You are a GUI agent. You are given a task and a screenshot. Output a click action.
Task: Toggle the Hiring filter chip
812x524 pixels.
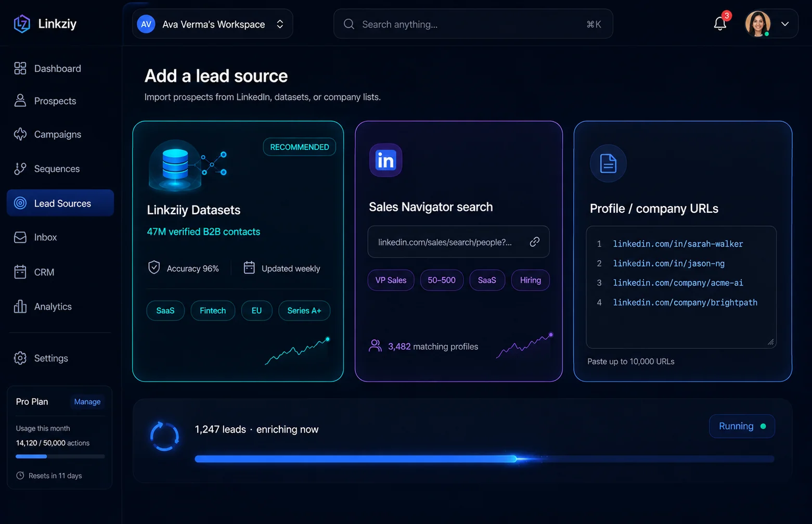[531, 280]
